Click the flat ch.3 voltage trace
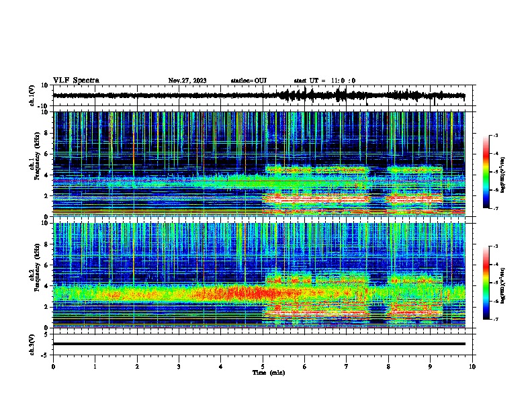Image resolution: width=532 pixels, height=411 pixels. pyautogui.click(x=259, y=344)
